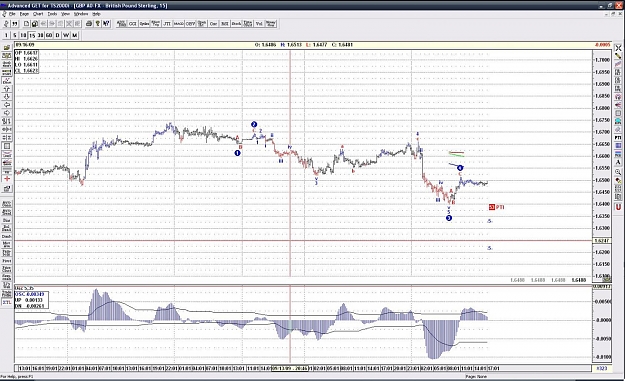This screenshot has width=625, height=381.
Task: Open the Page menu
Action: (24, 14)
